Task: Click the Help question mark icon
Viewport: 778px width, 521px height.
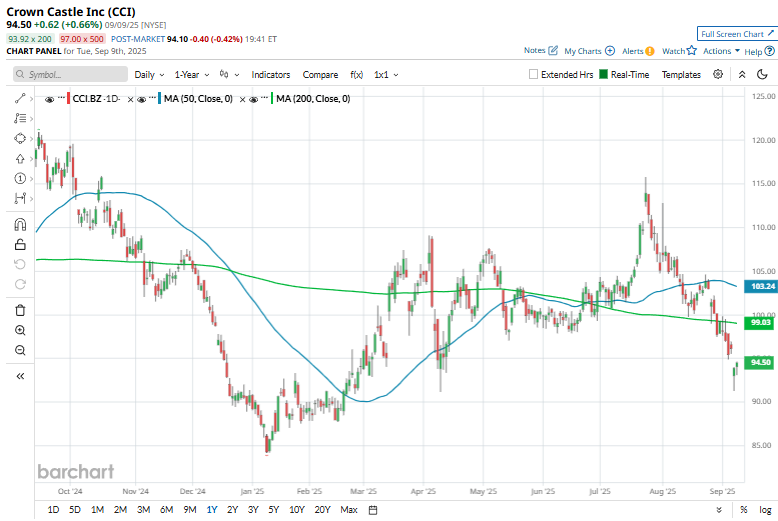Action: [770, 51]
